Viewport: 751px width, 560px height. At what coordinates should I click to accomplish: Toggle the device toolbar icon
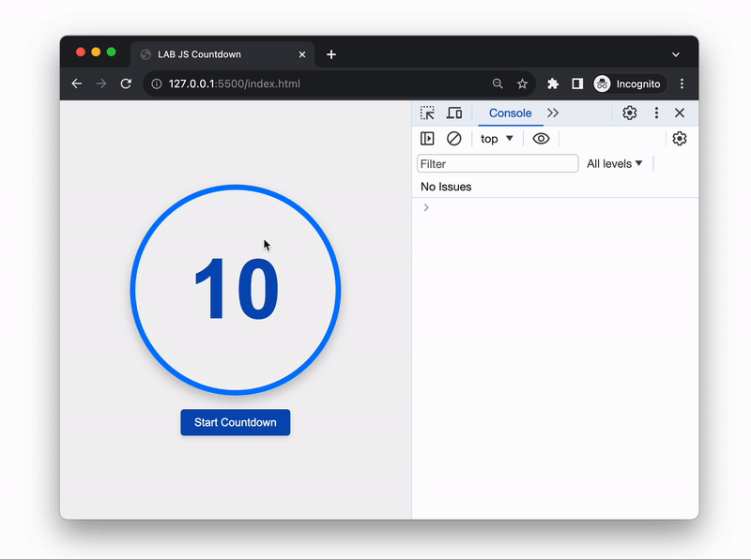tap(454, 114)
